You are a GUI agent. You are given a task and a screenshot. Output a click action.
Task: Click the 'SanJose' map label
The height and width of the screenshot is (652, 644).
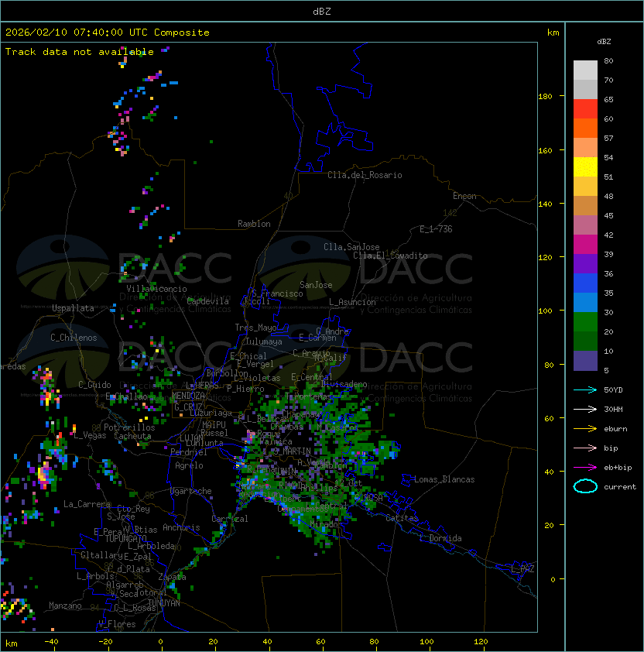[316, 285]
